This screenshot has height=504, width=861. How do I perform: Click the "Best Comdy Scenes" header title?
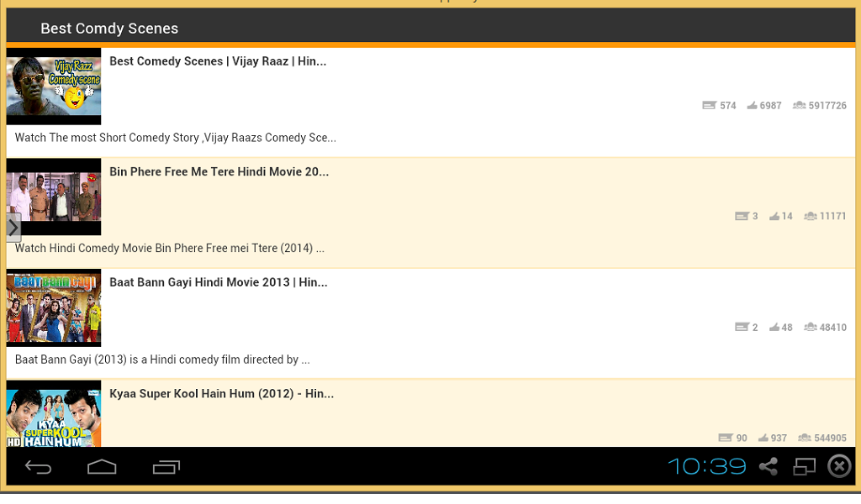click(109, 29)
